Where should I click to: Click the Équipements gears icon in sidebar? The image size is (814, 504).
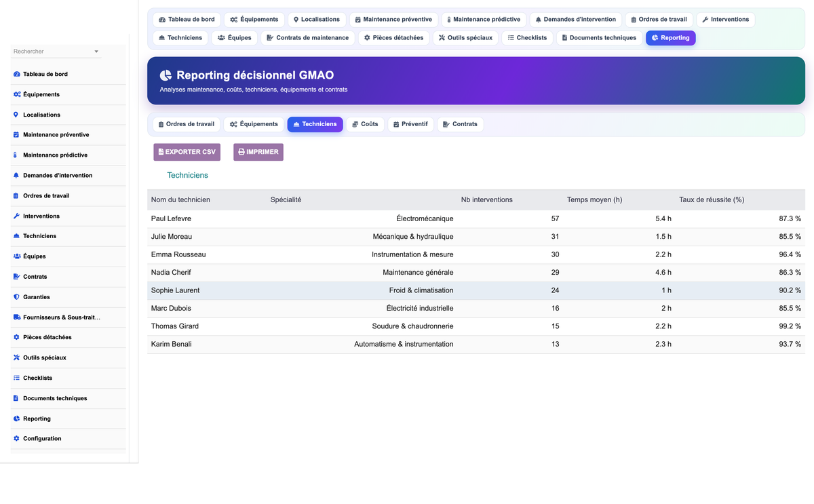(x=16, y=94)
